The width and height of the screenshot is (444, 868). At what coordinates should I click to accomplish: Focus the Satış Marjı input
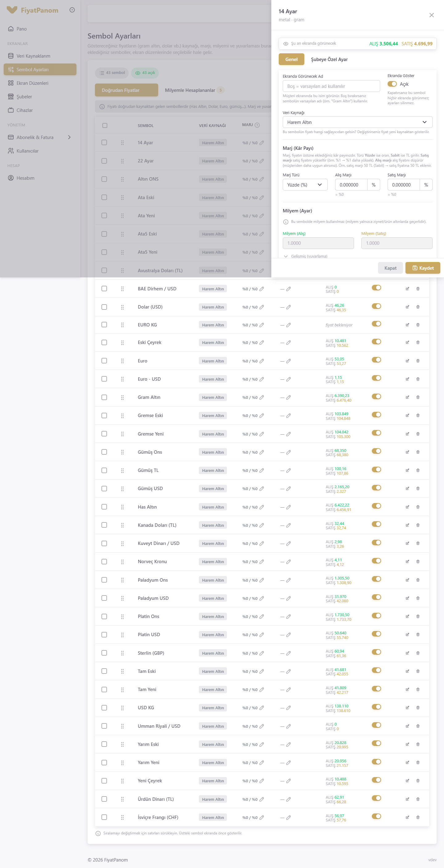[x=403, y=185]
